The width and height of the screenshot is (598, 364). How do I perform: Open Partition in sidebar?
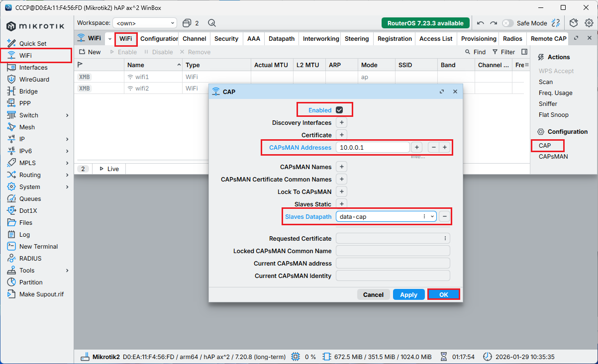click(x=31, y=282)
